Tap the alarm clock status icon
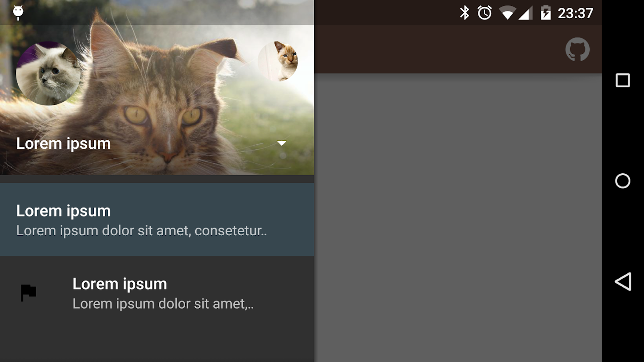Image resolution: width=644 pixels, height=362 pixels. click(485, 13)
